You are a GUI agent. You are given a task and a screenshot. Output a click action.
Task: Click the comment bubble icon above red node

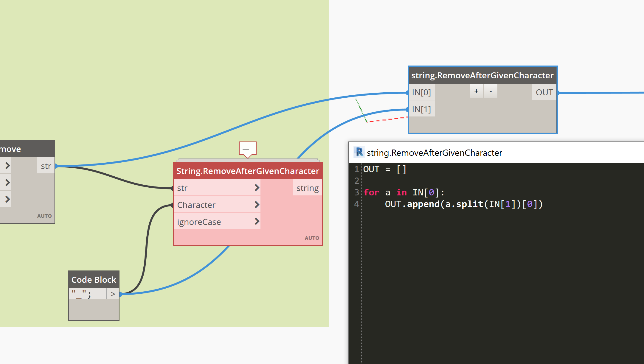248,148
